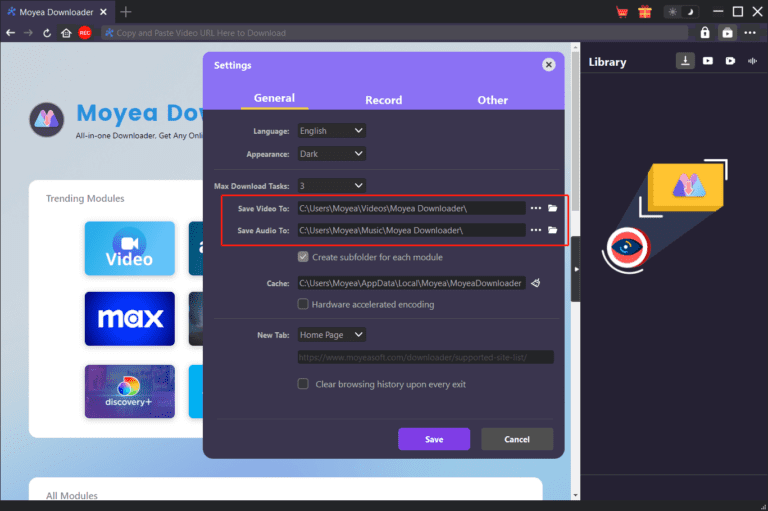Expand the Max Download Tasks dropdown

coord(332,186)
